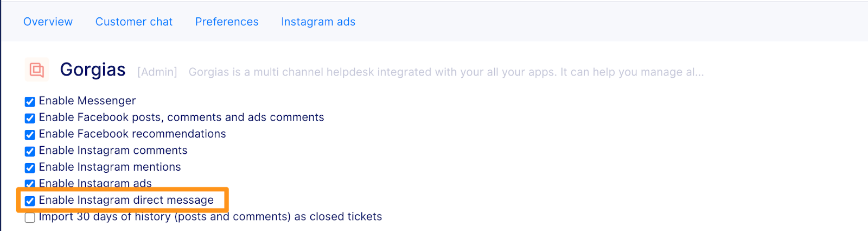Disable the Enable Instagram direct message checkbox
The width and height of the screenshot is (868, 231).
coord(30,201)
